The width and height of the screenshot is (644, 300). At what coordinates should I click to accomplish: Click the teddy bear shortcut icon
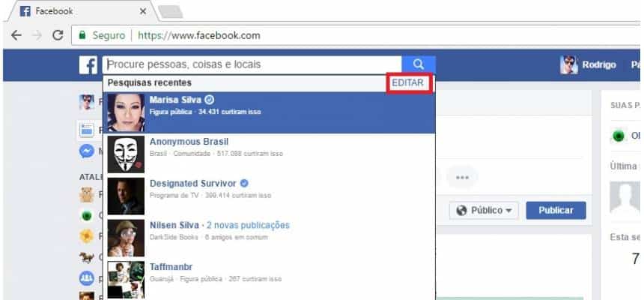tap(87, 194)
